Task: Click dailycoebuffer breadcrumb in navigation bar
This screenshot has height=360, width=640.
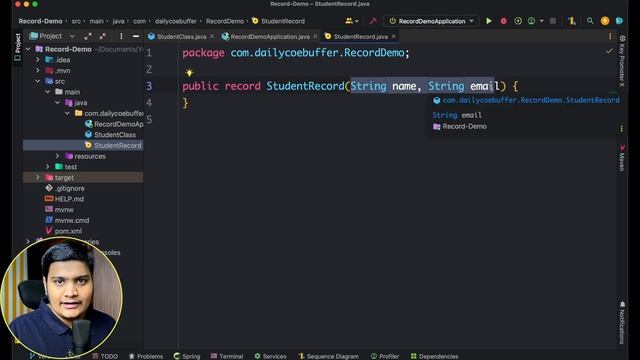Action: [176, 21]
